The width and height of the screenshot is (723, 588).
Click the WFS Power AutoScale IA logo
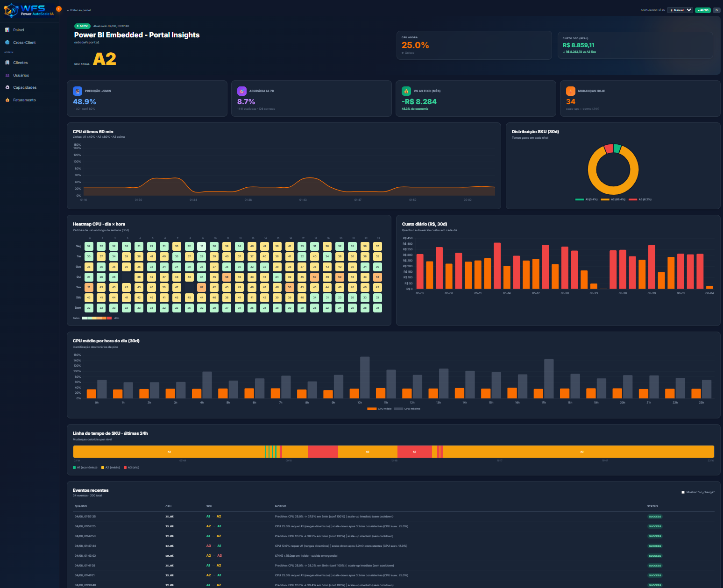pos(29,10)
